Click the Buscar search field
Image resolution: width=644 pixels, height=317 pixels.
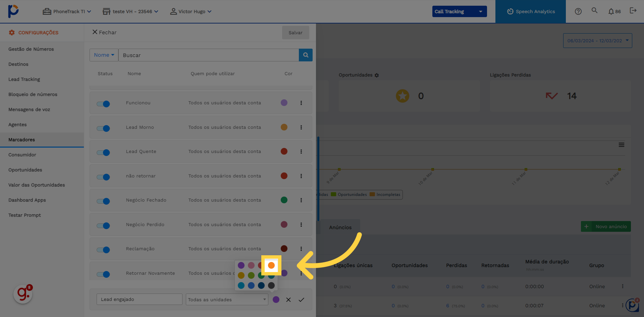[208, 55]
